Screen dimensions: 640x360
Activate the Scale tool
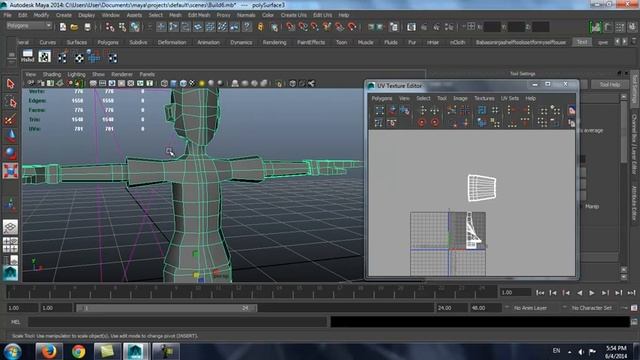[x=11, y=171]
